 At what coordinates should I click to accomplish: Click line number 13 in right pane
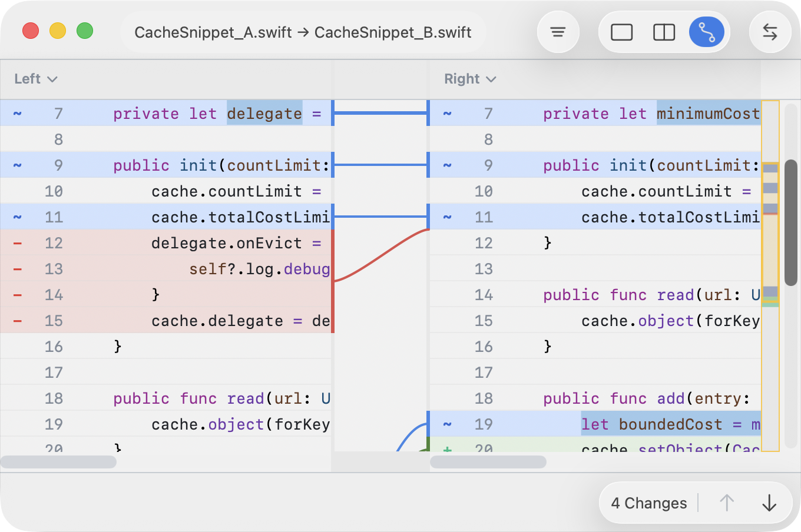[484, 268]
